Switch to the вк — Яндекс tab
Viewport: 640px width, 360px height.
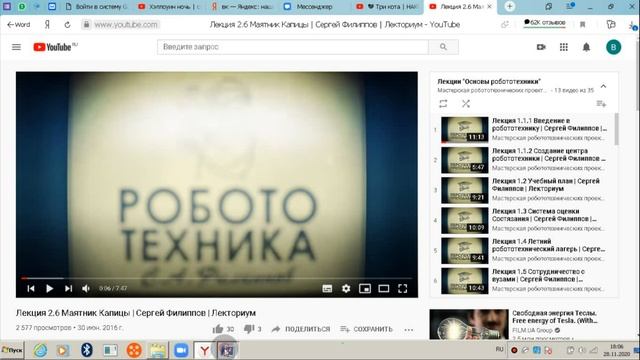click(x=242, y=7)
